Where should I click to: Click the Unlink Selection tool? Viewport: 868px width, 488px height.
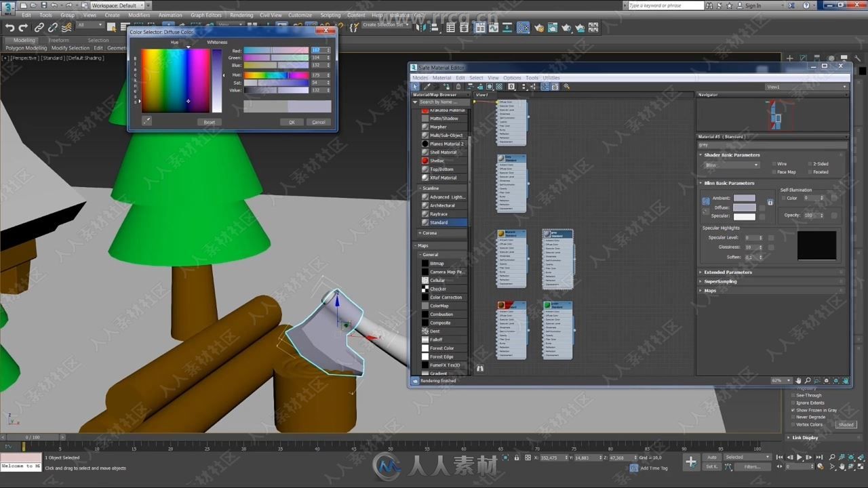53,28
